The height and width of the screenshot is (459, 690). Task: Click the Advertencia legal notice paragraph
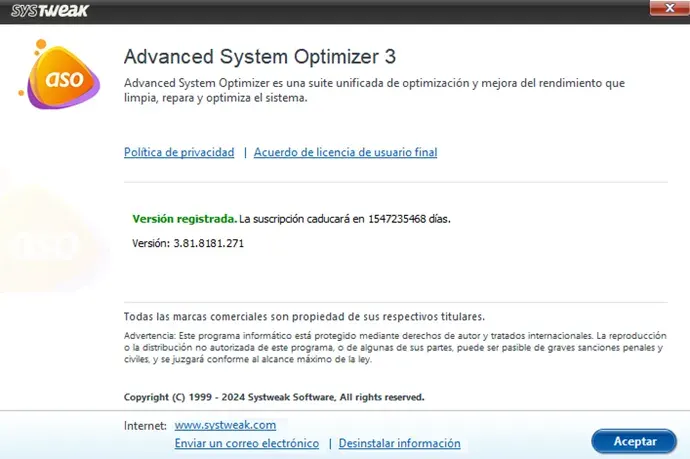[x=395, y=347]
